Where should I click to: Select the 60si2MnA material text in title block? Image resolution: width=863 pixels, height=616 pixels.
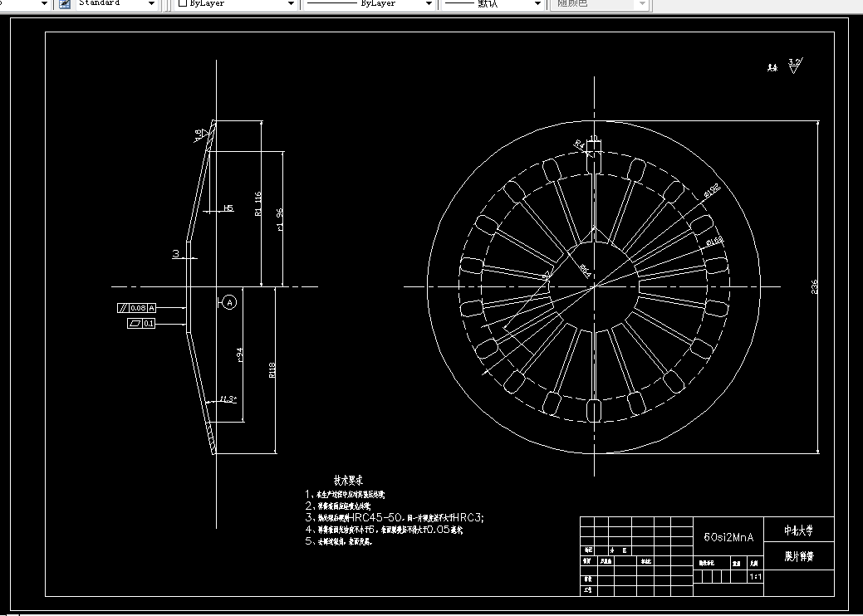pyautogui.click(x=728, y=537)
